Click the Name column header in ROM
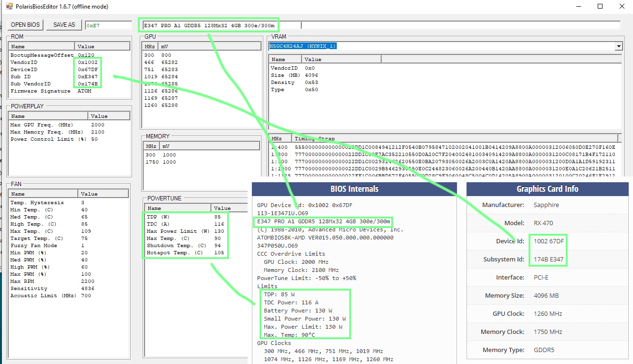The height and width of the screenshot is (364, 633). (x=42, y=46)
